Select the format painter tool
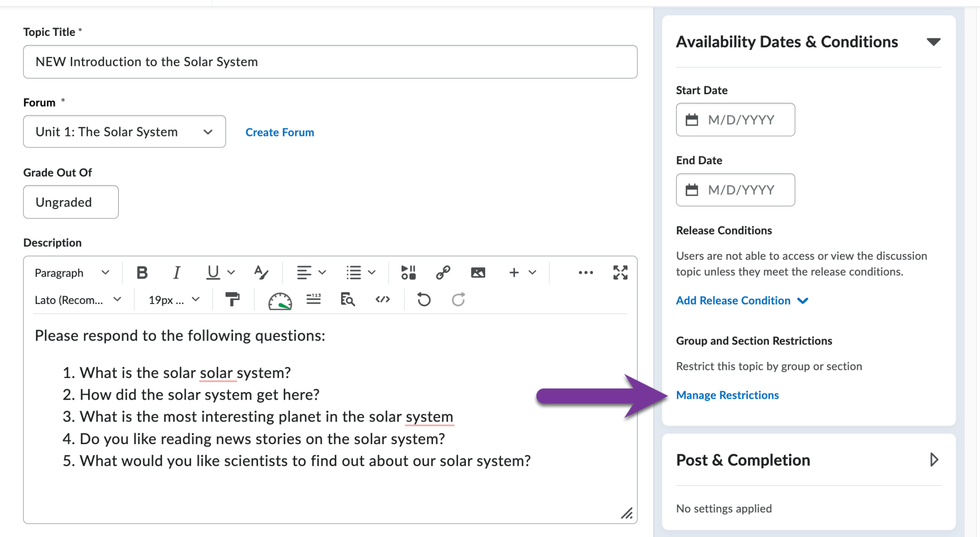 (233, 300)
